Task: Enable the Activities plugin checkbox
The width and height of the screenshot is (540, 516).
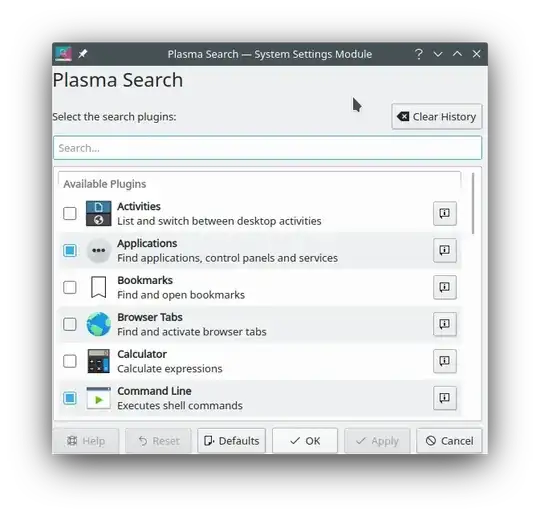Action: [x=70, y=214]
